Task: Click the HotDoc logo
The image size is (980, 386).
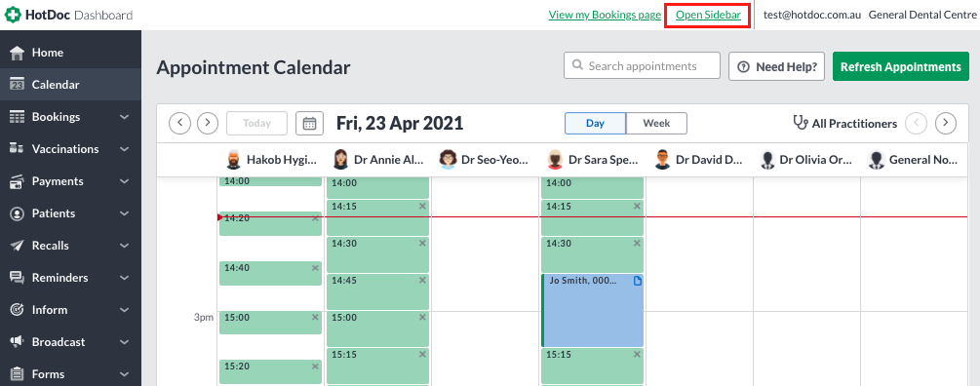Action: (x=69, y=15)
